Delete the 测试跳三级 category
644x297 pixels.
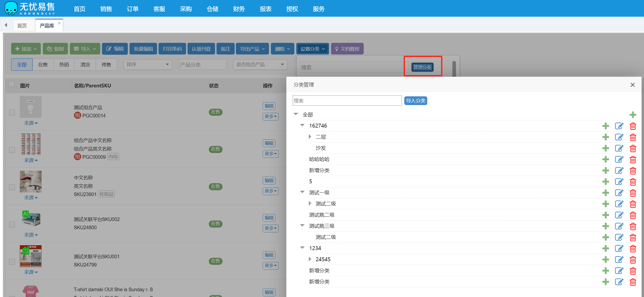633,226
